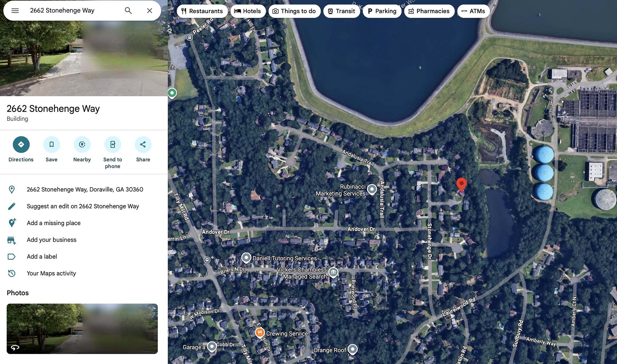
Task: Save this place with bookmark icon
Action: [x=52, y=144]
